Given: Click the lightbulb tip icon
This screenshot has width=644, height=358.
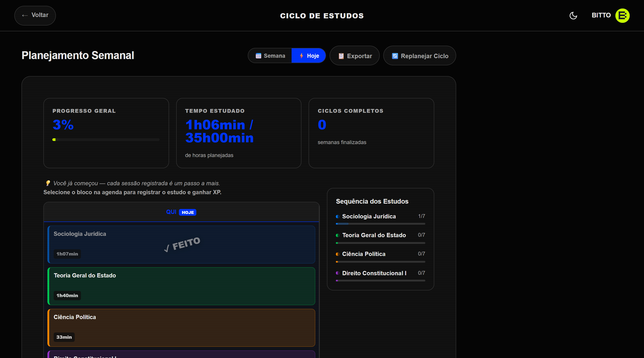Looking at the screenshot, I should coord(48,183).
